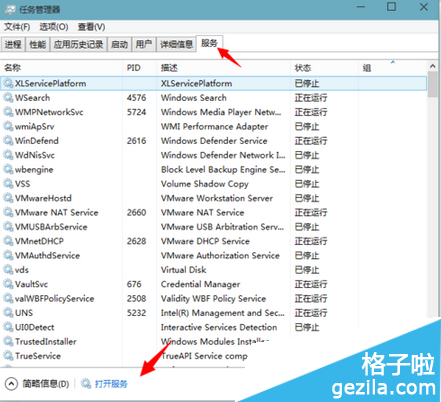Click the gear icon beside XLServicePlatform
The width and height of the screenshot is (441, 402).
(x=8, y=83)
